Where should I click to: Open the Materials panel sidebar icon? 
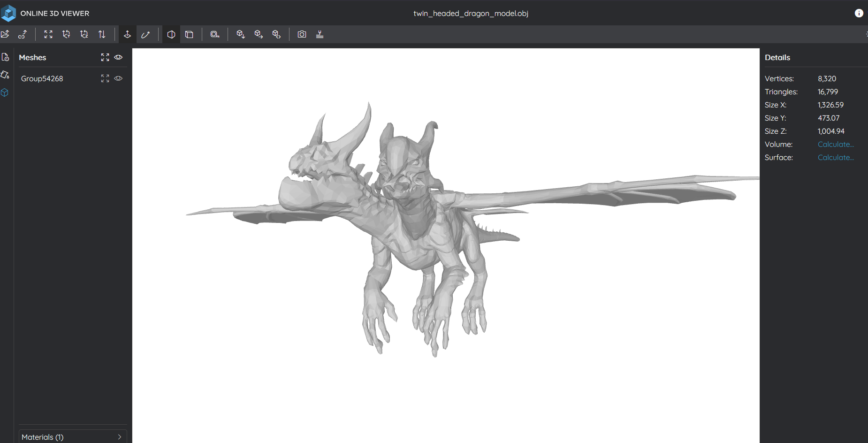[5, 75]
